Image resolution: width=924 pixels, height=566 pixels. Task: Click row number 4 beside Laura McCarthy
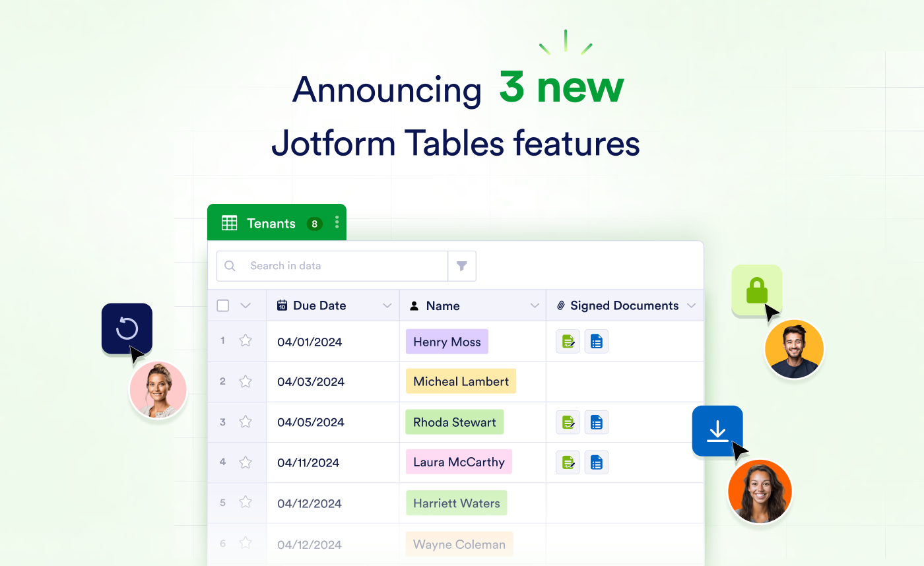222,462
